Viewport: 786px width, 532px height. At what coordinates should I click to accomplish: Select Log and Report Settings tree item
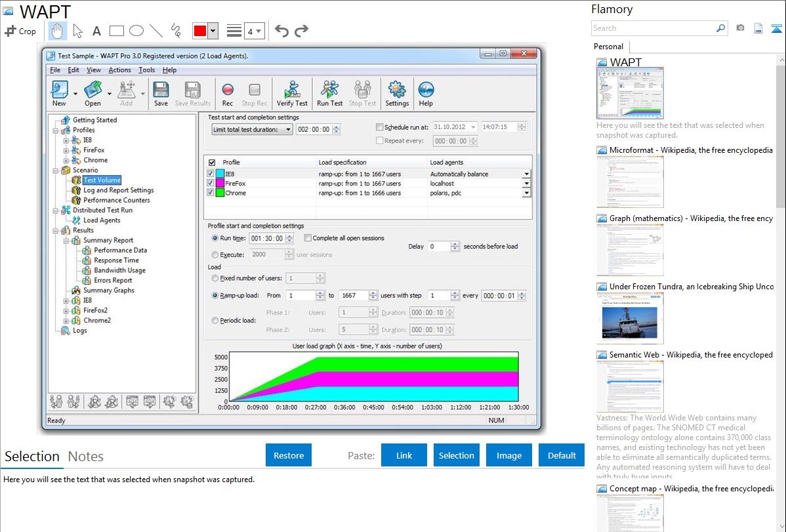pyautogui.click(x=118, y=190)
